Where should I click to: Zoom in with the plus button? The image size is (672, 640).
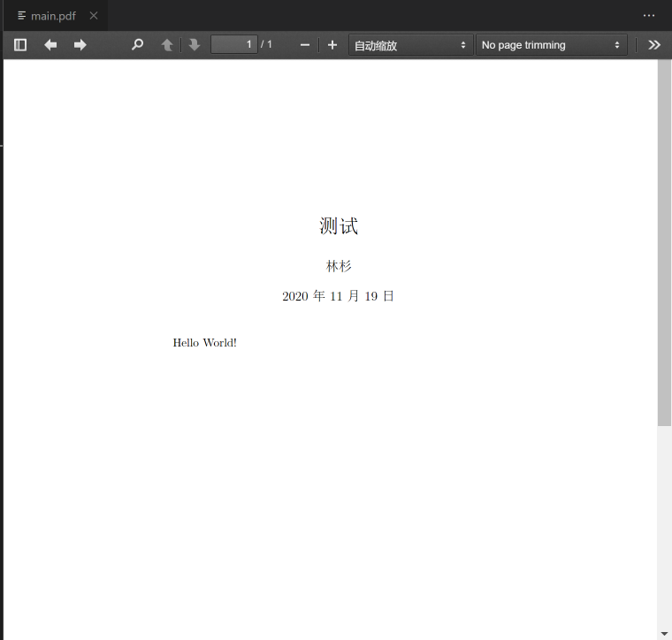[x=332, y=45]
